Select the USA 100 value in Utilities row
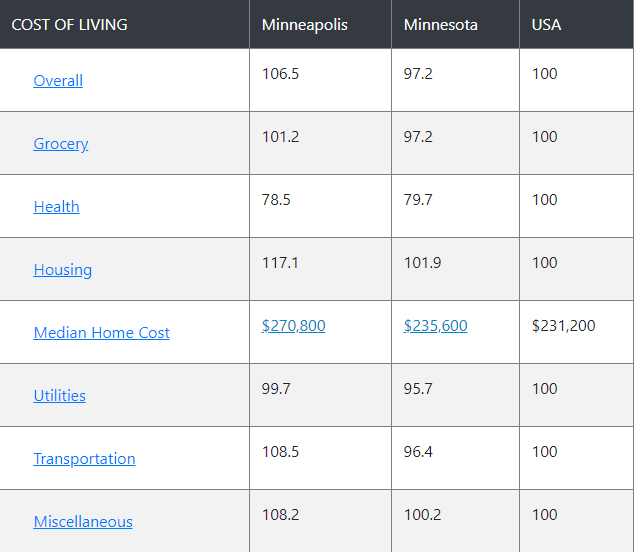Viewport: 634px width, 552px height. coord(545,389)
